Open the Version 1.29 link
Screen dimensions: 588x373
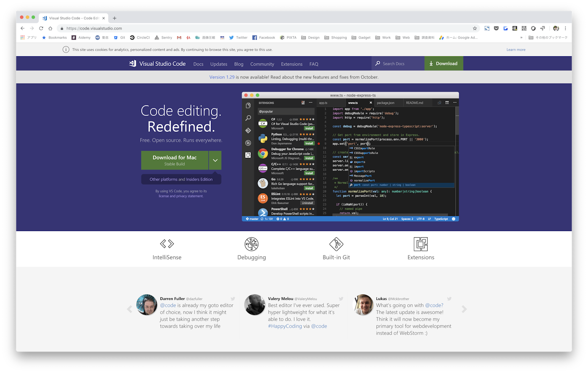point(222,77)
